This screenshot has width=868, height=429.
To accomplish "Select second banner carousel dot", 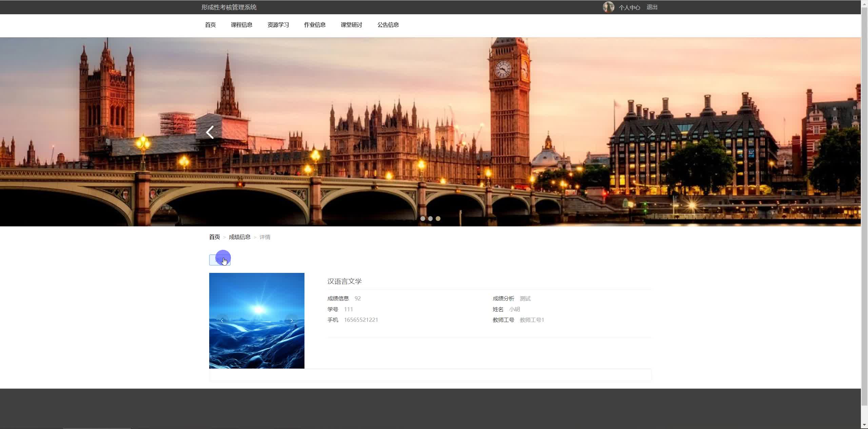I will tap(430, 219).
